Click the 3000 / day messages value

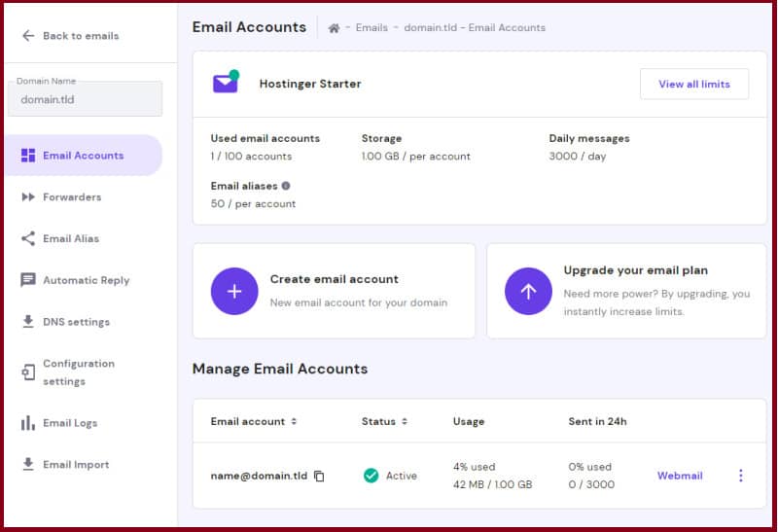click(x=578, y=157)
